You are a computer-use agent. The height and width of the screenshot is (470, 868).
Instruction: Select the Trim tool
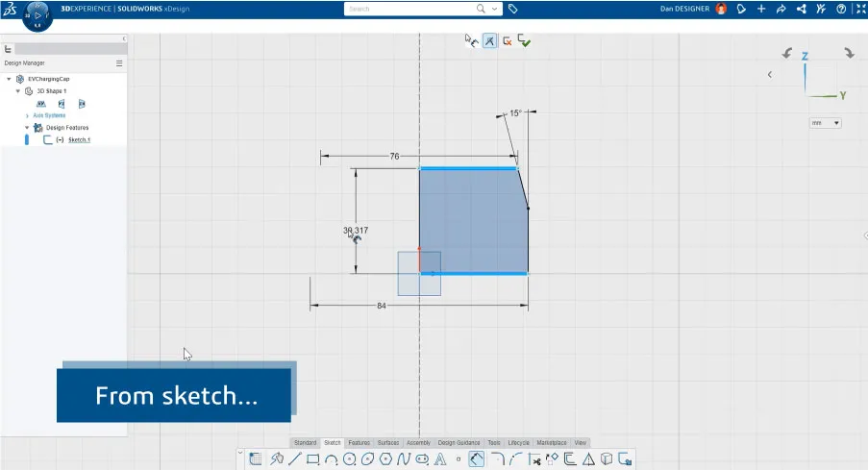(533, 458)
